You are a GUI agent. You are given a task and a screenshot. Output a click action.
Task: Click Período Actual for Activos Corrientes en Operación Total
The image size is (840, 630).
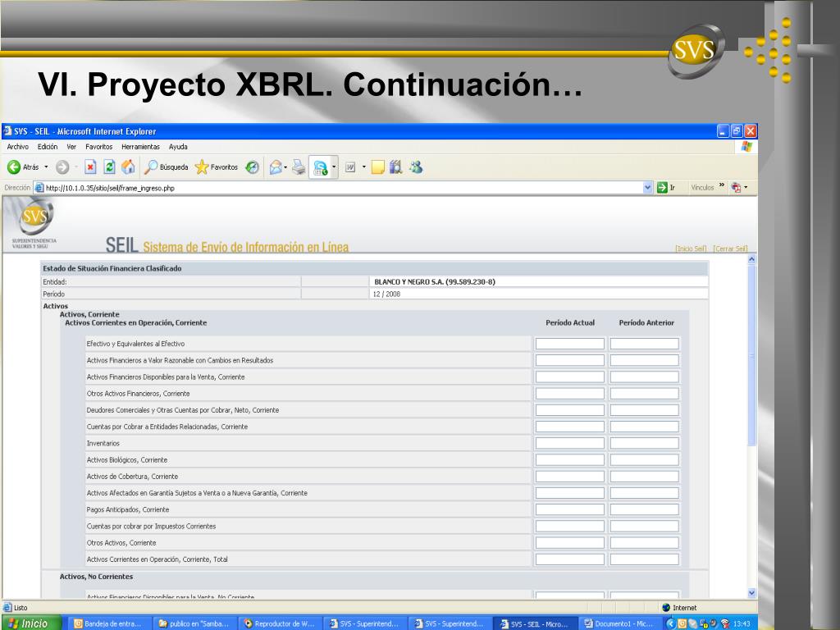570,559
